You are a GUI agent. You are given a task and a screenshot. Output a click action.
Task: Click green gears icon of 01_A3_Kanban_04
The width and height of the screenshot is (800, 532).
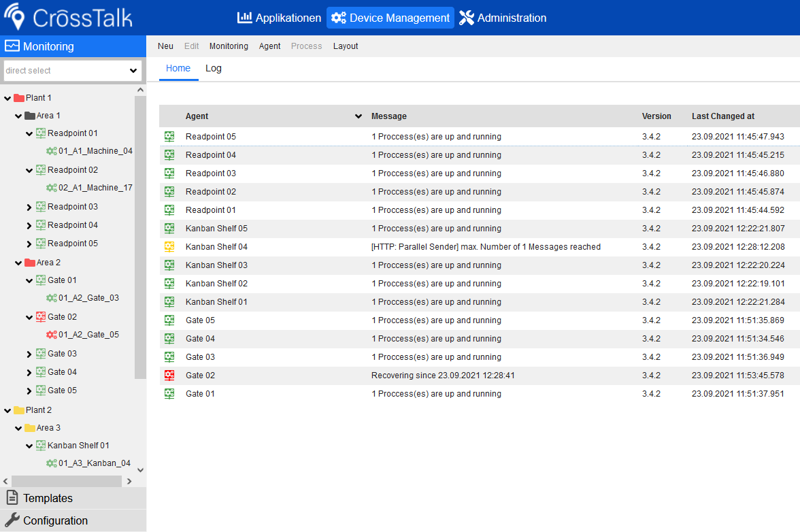click(x=52, y=463)
